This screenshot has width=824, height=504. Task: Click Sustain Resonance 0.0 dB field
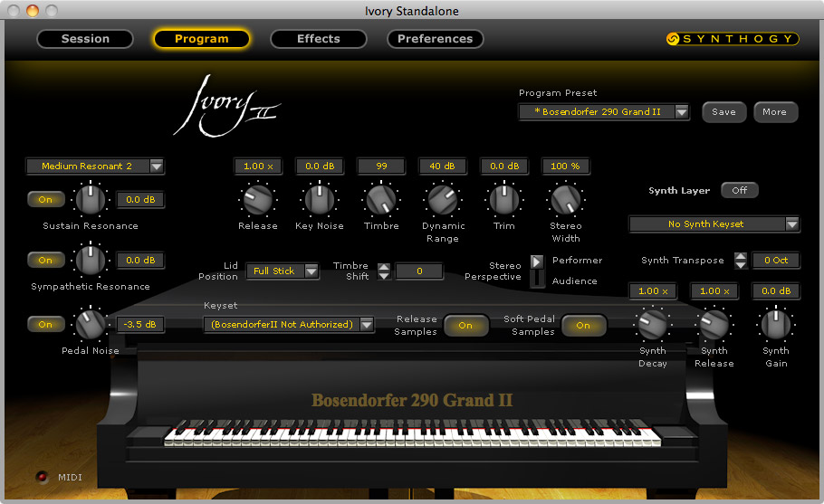click(x=140, y=199)
